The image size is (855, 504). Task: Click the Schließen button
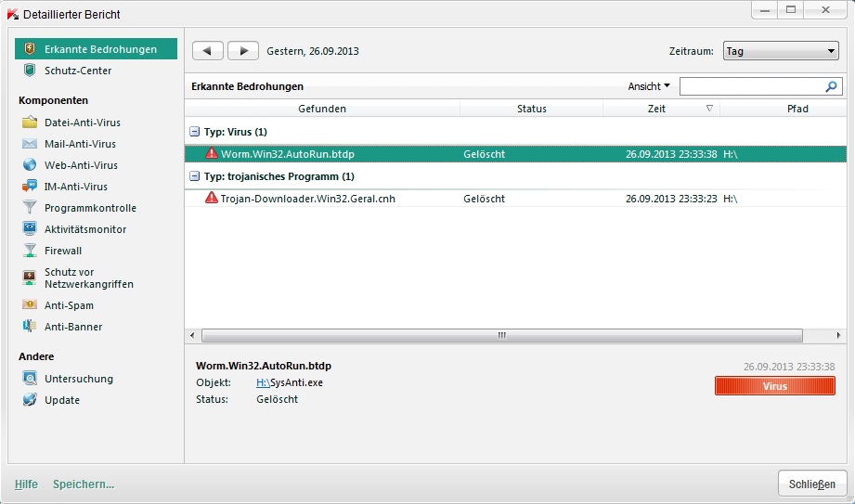812,484
